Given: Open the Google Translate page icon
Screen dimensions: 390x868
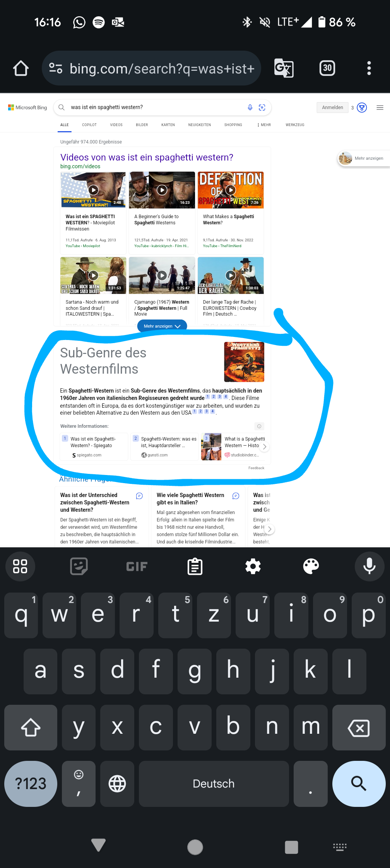Looking at the screenshot, I should [x=284, y=68].
